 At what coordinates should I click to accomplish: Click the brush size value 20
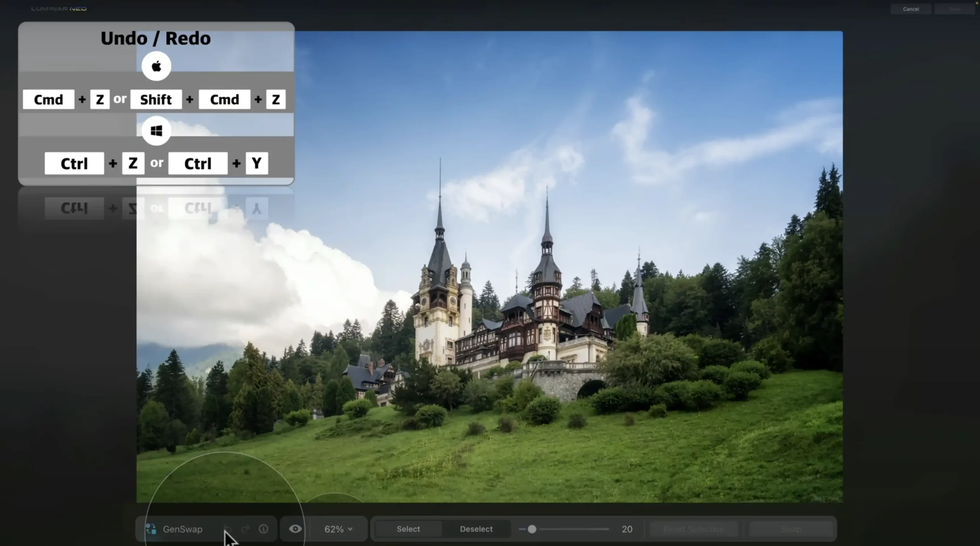[x=627, y=529]
